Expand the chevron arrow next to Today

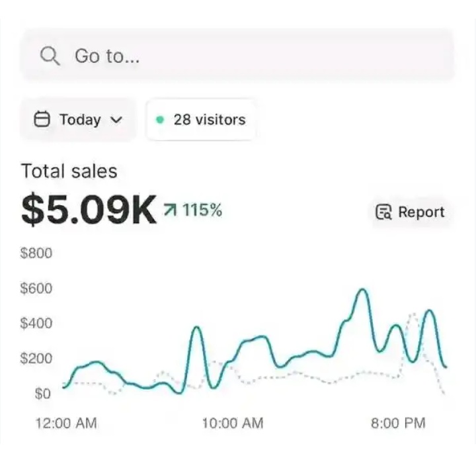[116, 120]
